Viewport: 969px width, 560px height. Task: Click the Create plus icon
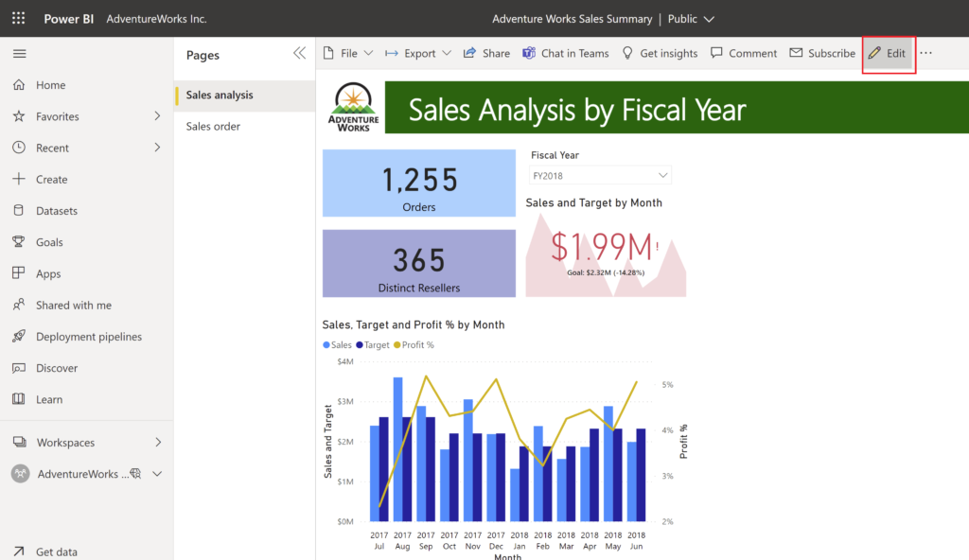[x=19, y=179]
